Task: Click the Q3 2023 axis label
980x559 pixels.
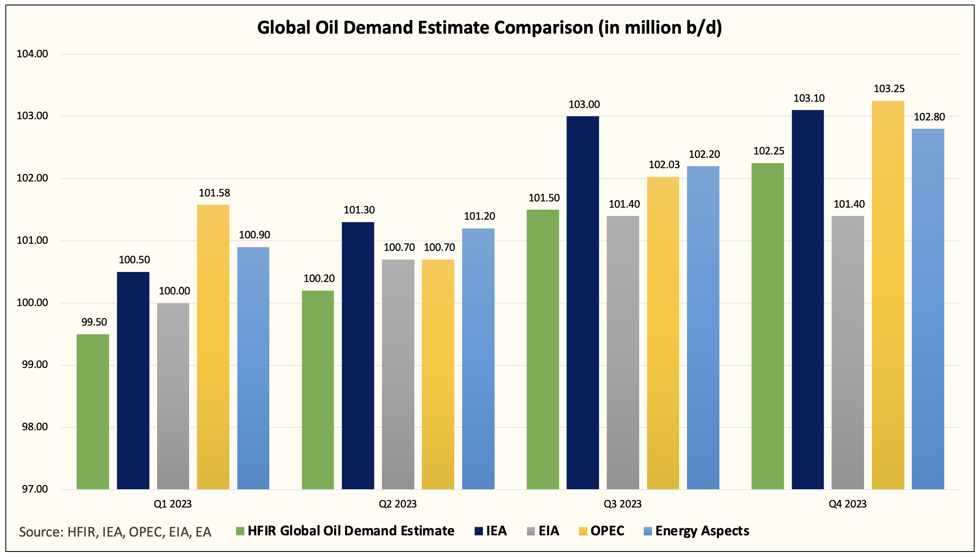Action: (623, 504)
